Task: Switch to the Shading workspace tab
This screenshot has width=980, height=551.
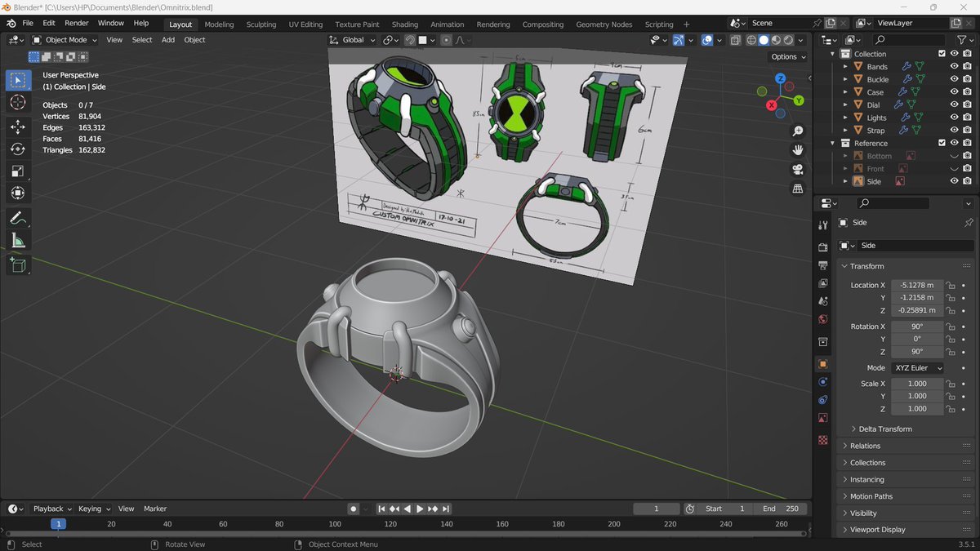Action: tap(404, 24)
